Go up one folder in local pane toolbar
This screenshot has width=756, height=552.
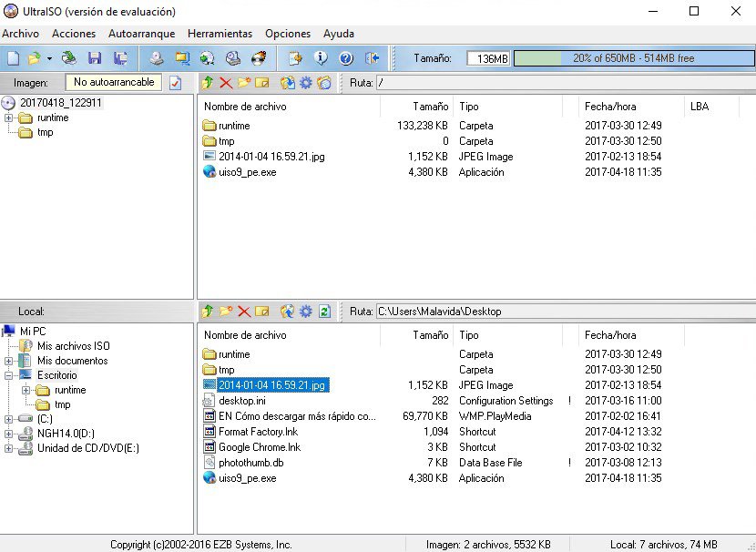coord(208,312)
